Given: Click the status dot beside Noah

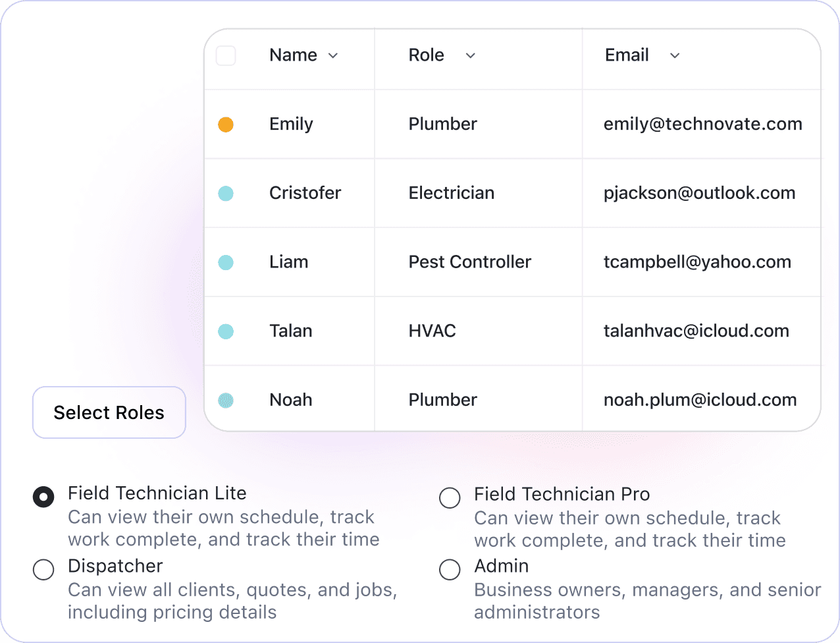Looking at the screenshot, I should (x=226, y=400).
